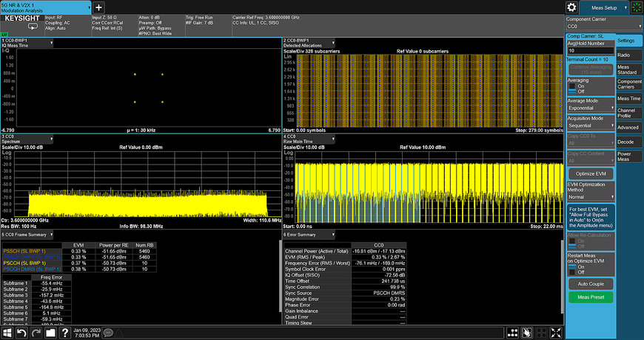Open the Component Carrier CC0 dropdown
The height and width of the screenshot is (340, 644).
tap(603, 27)
